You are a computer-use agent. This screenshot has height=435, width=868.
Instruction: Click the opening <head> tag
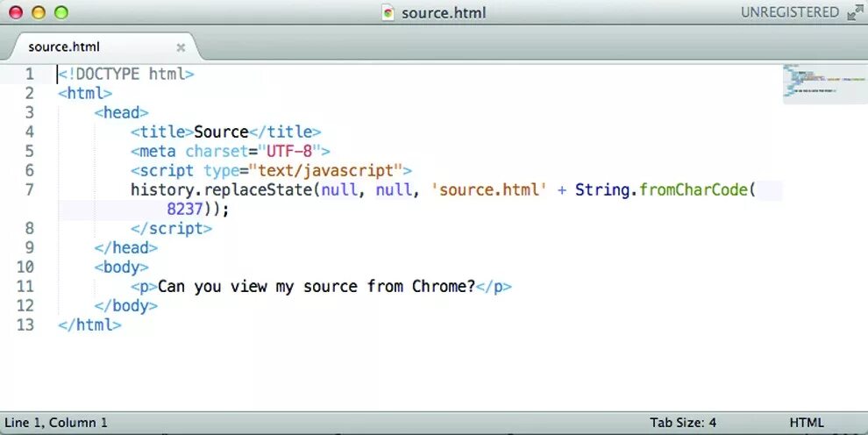click(x=121, y=112)
